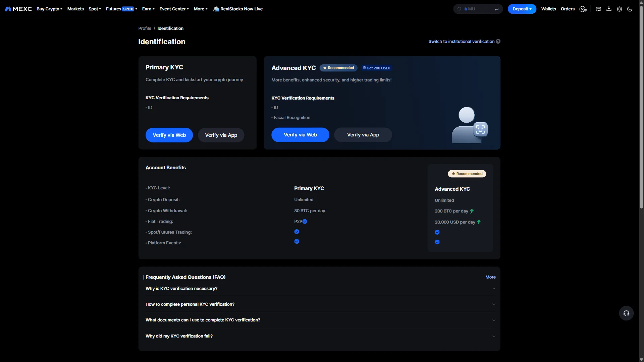Toggle dark mode moon icon
The height and width of the screenshot is (362, 644).
coord(630,9)
